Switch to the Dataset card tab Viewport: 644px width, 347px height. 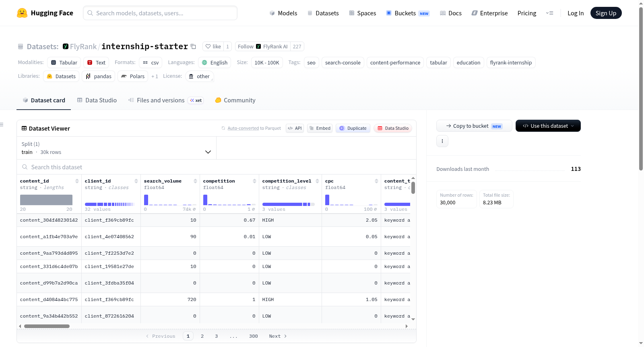[44, 100]
